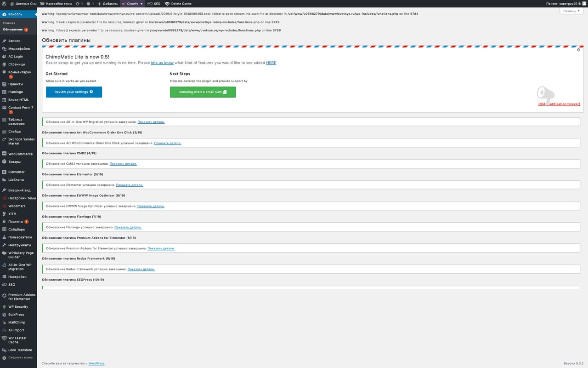This screenshot has height=368, width=588.
Task: Open SEO in the top admin bar
Action: tap(154, 3)
